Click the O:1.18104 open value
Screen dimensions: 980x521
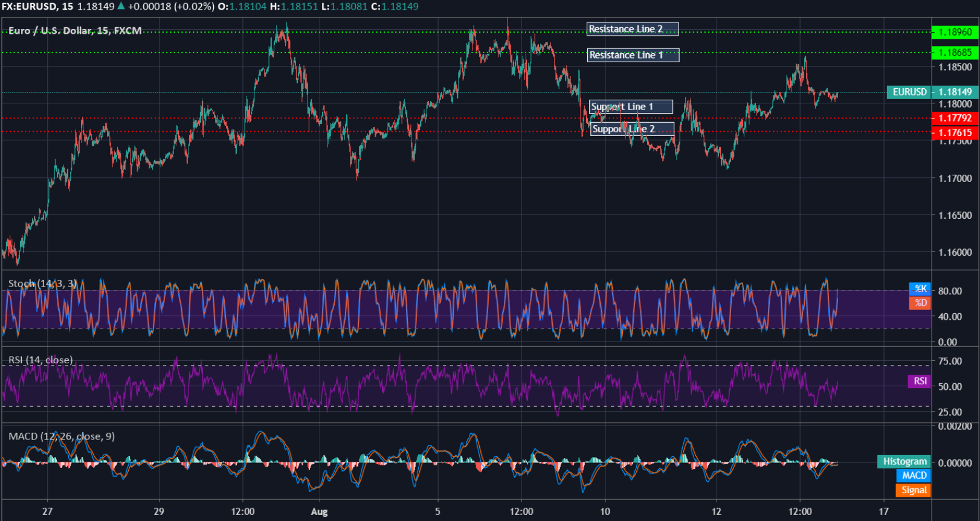(x=242, y=6)
